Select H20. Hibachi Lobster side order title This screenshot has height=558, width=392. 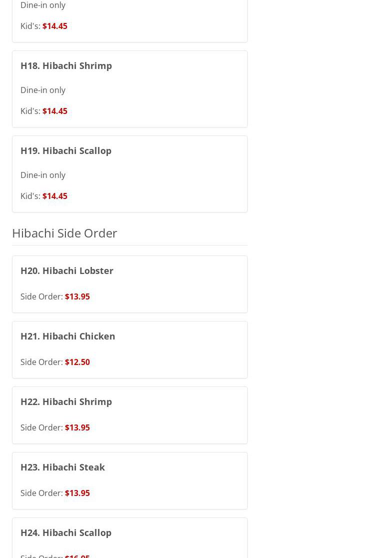click(67, 270)
